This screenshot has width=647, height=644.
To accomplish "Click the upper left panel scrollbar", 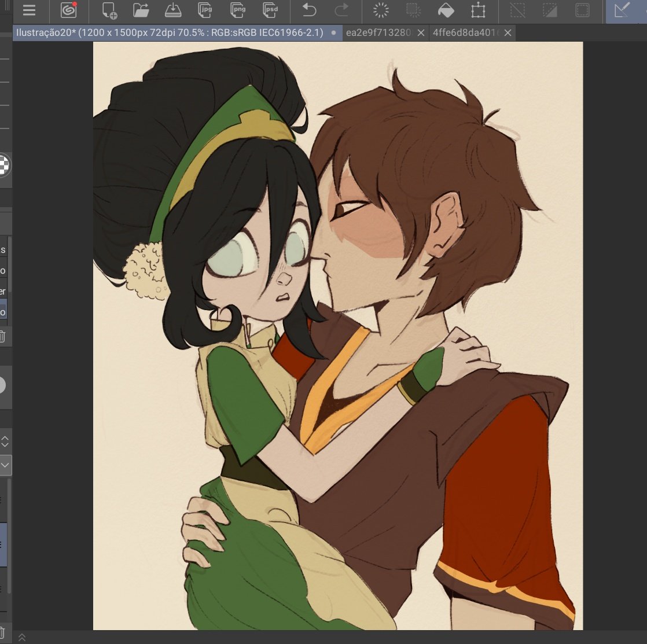I will [9, 264].
